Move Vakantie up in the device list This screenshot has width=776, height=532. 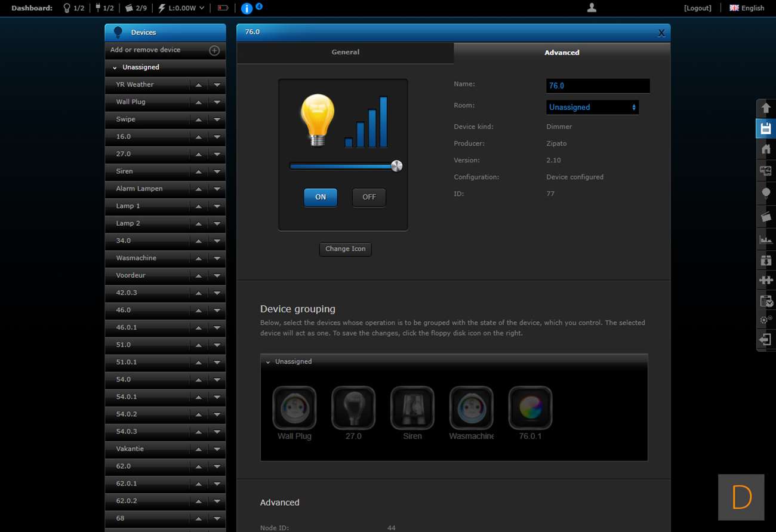pyautogui.click(x=199, y=448)
